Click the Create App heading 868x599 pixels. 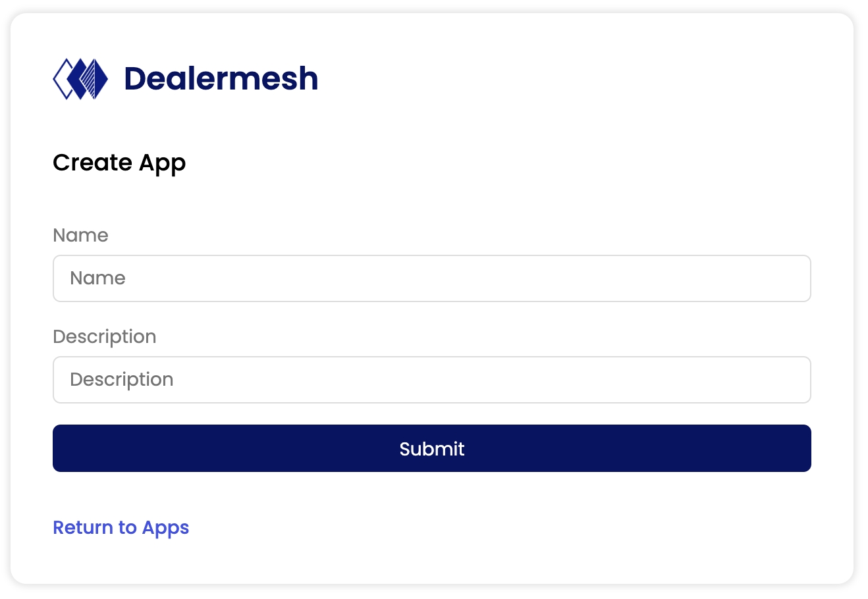[119, 163]
